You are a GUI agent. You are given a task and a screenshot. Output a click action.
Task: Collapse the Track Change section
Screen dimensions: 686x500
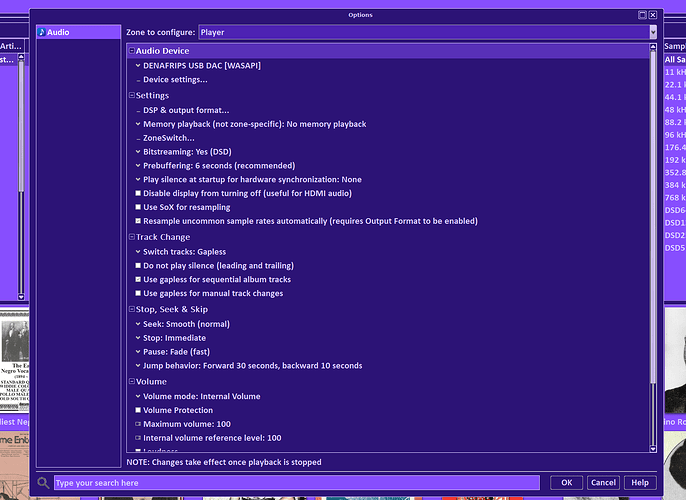tap(132, 237)
